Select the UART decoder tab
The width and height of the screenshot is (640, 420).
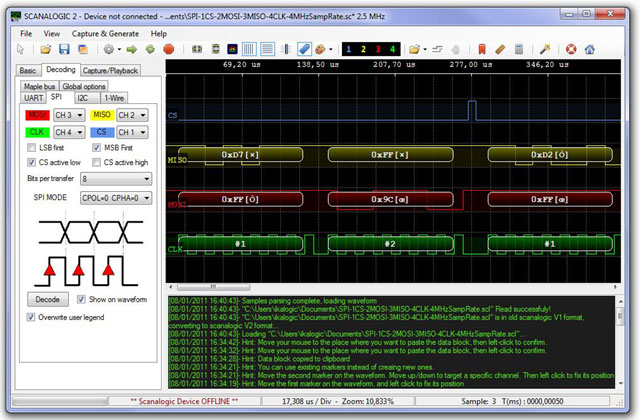(x=33, y=98)
